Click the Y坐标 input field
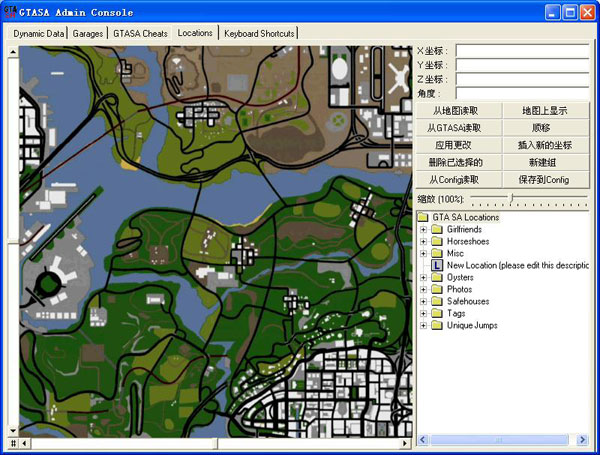 (522, 65)
